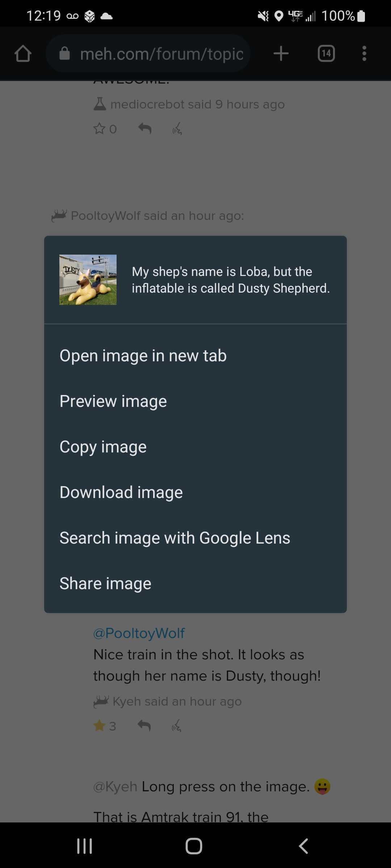Image resolution: width=391 pixels, height=868 pixels.
Task: Tap Download image option
Action: [x=121, y=493]
